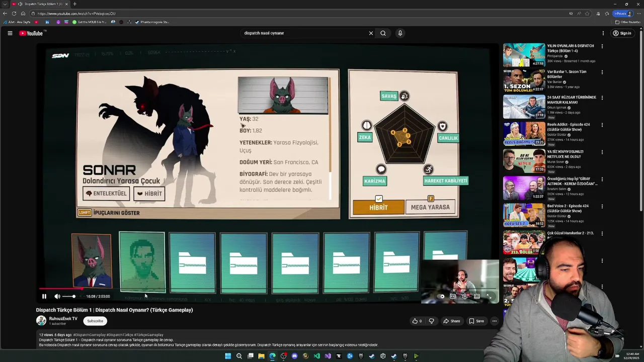Adjust the video volume slider

(x=69, y=297)
